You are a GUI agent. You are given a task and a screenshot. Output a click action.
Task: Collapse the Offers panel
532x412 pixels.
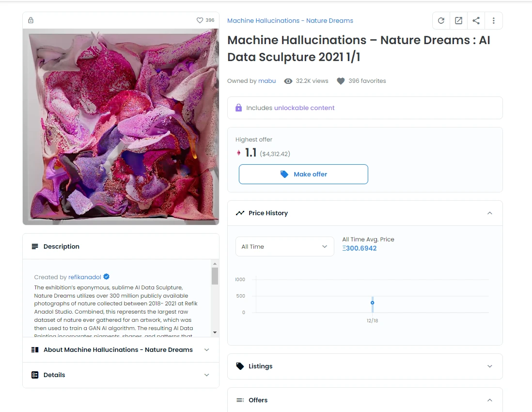pyautogui.click(x=489, y=400)
